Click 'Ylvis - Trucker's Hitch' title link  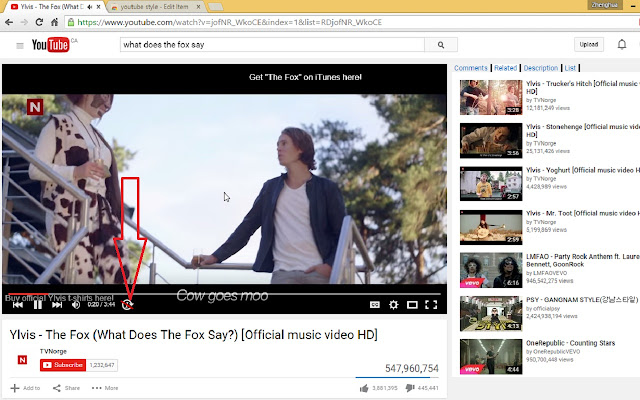pos(583,87)
